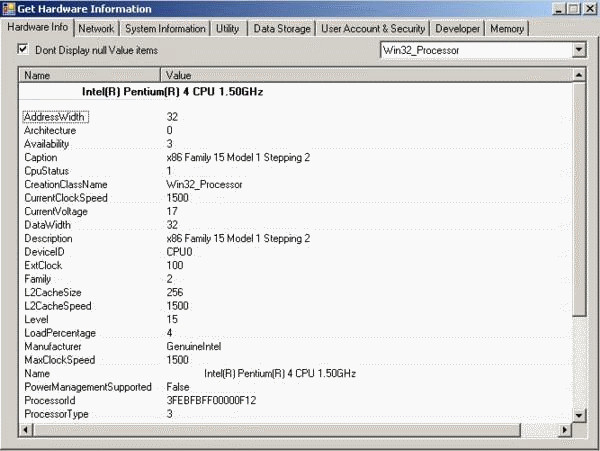Click the GenuineIntel manufacturer value
The width and height of the screenshot is (600, 451).
coord(194,346)
